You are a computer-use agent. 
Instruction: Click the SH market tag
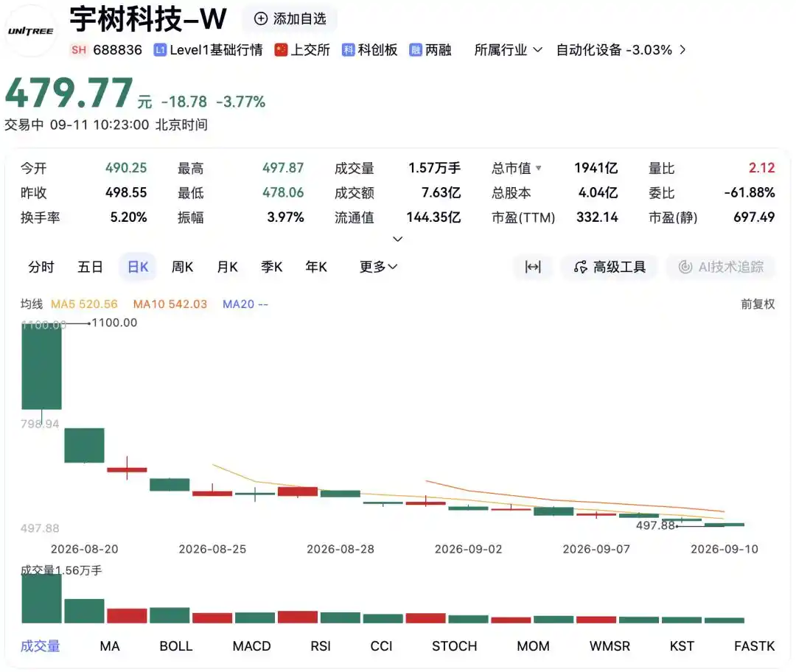pos(79,50)
